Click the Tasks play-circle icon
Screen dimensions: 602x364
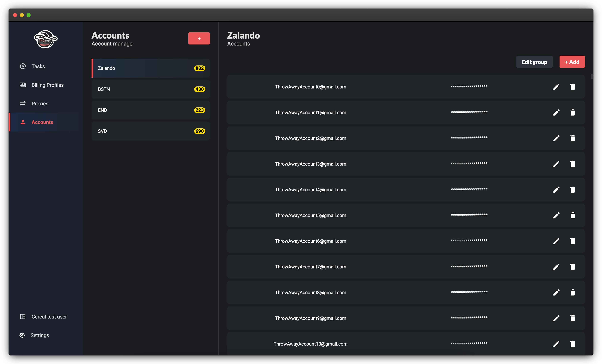pos(23,66)
